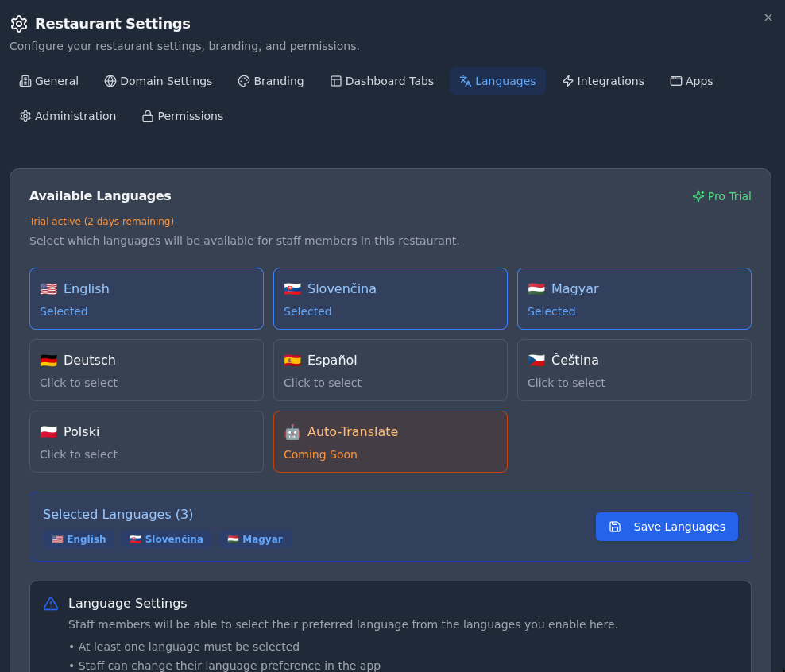This screenshot has height=672, width=785.
Task: Click the Dashboard Tabs layout icon
Action: [336, 81]
